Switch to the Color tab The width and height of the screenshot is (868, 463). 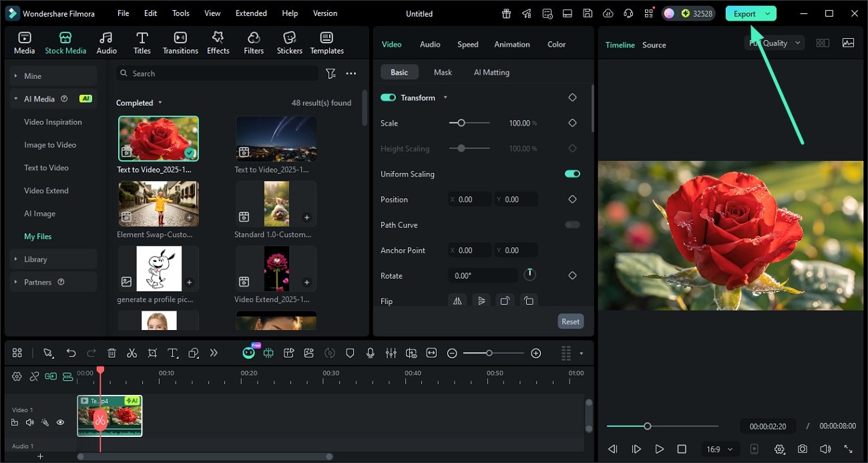556,44
